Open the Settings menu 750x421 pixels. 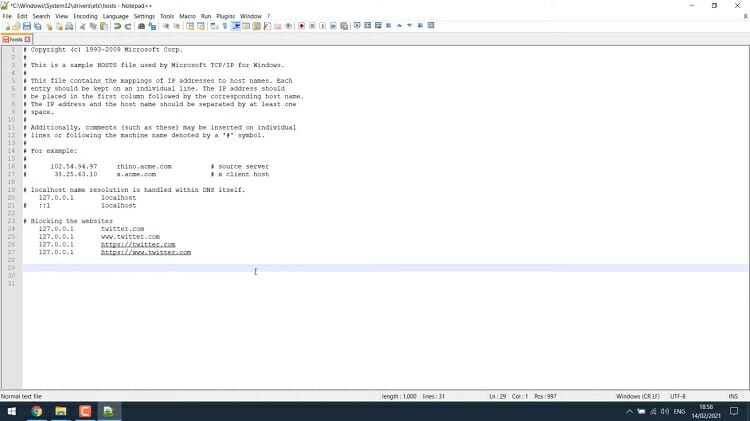pyautogui.click(x=144, y=16)
